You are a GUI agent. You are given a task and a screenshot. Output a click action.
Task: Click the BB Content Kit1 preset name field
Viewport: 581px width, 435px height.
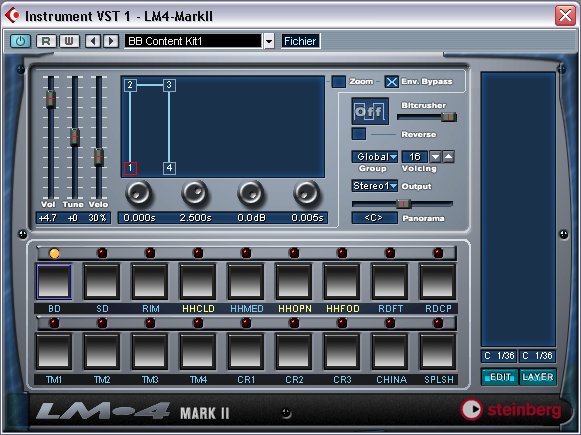[193, 41]
